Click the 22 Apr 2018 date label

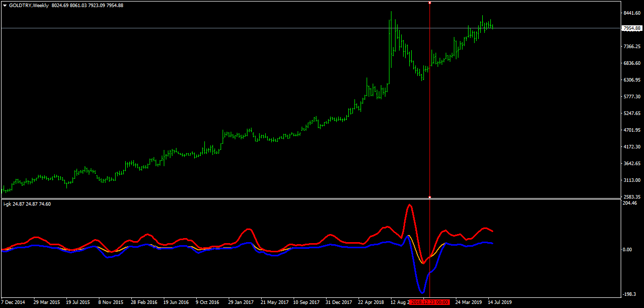[371, 302]
